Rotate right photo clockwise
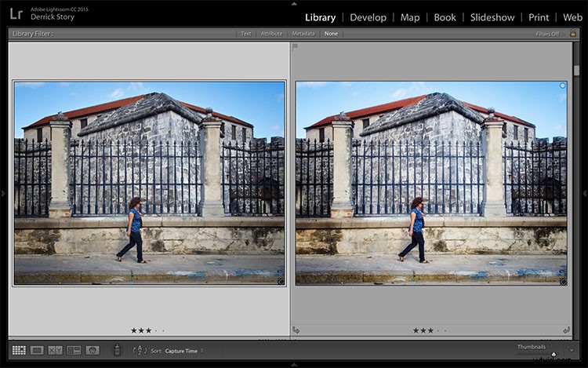This screenshot has height=368, width=588. pyautogui.click(x=566, y=330)
